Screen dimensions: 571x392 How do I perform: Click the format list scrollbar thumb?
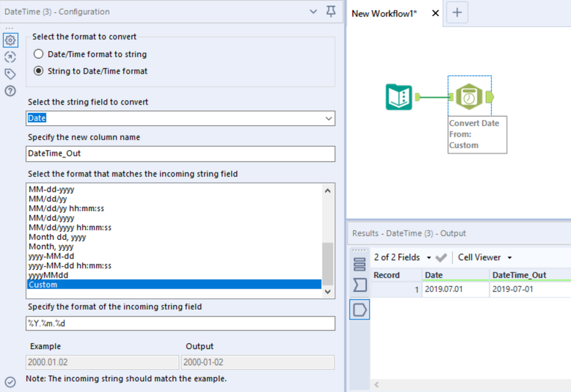(x=328, y=263)
